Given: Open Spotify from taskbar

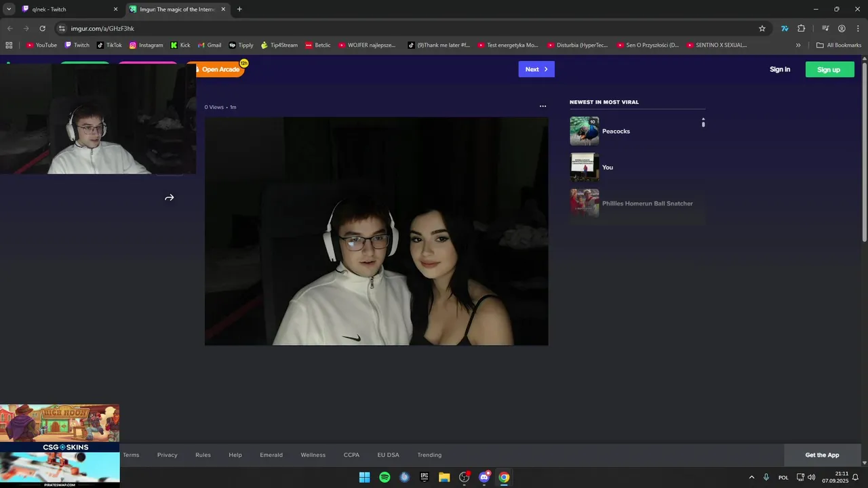Looking at the screenshot, I should pyautogui.click(x=384, y=477).
